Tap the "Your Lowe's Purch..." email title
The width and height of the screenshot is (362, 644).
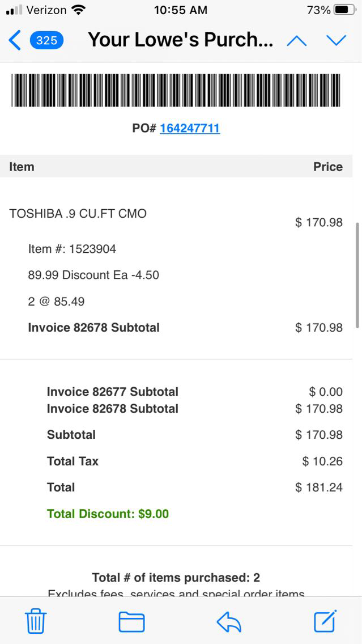pyautogui.click(x=181, y=40)
